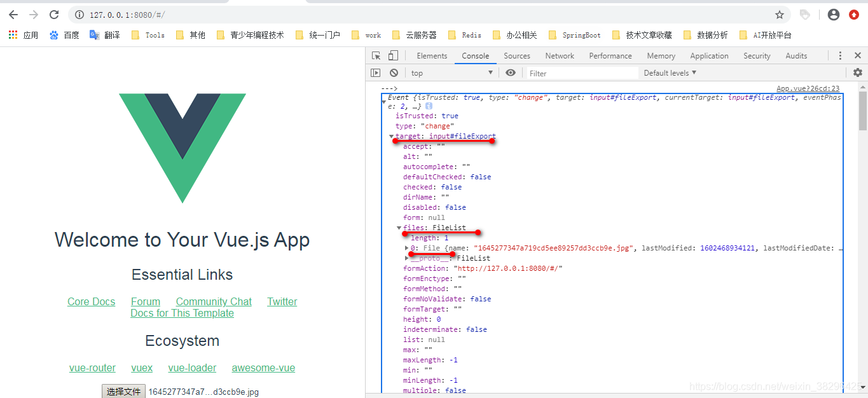The height and width of the screenshot is (398, 868).
Task: Toggle the live expression eye icon
Action: click(511, 72)
